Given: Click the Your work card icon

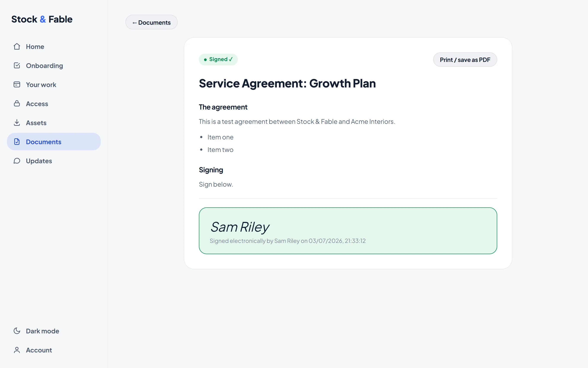Looking at the screenshot, I should click(x=17, y=84).
